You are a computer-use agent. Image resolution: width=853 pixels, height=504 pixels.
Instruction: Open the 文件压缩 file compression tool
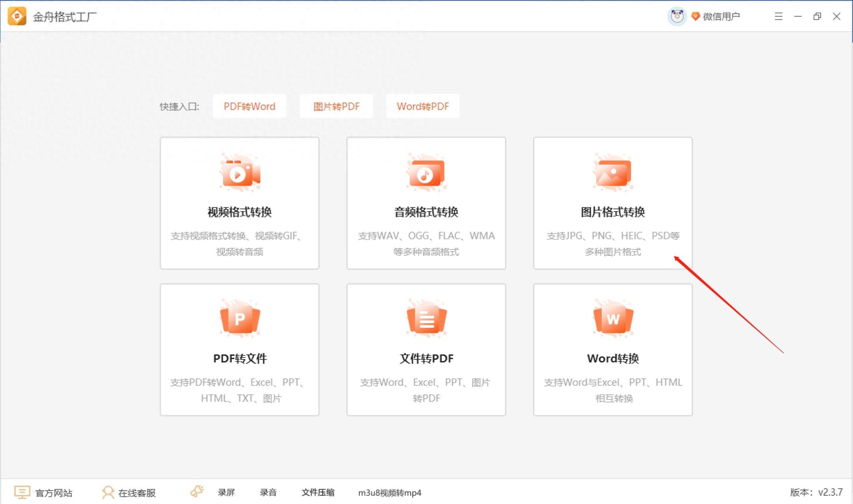click(318, 493)
